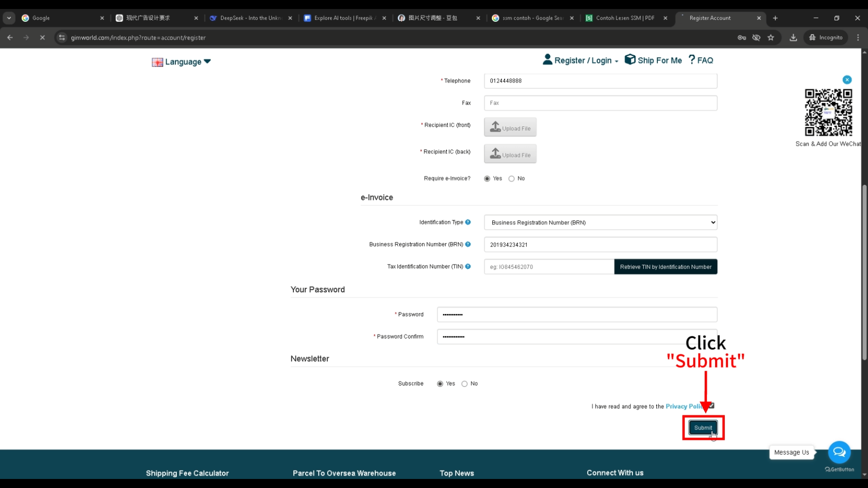
Task: Select No for Require e-Invoice
Action: 511,179
